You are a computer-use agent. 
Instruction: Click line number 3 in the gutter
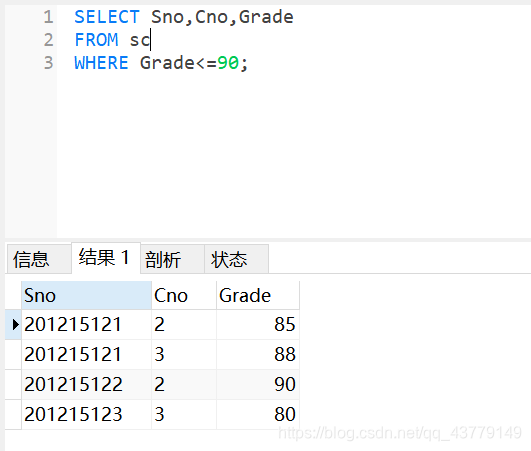[48, 63]
